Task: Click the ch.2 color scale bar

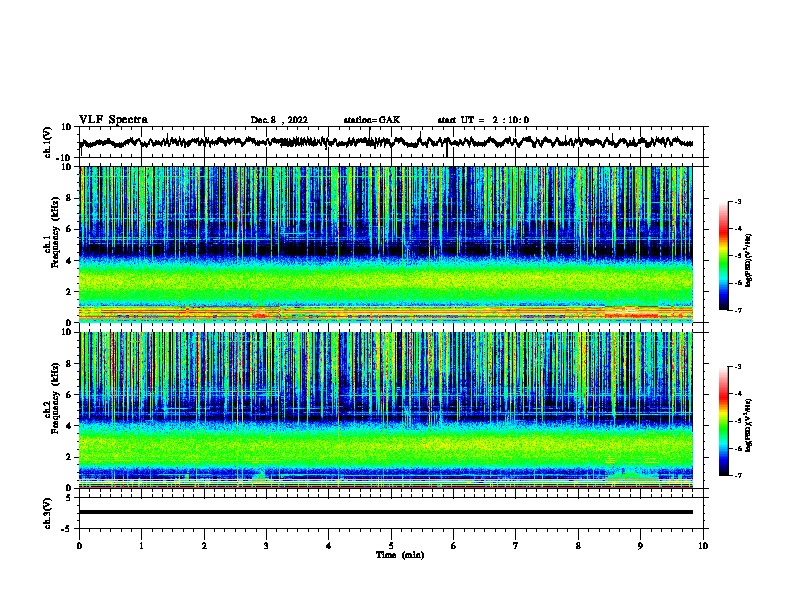Action: click(724, 421)
